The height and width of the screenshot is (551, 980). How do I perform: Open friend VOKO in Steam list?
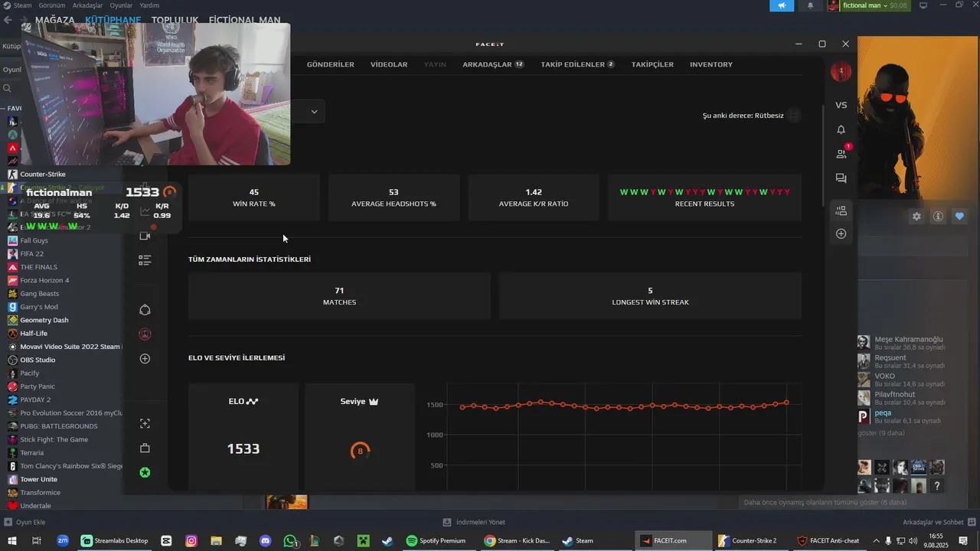(x=900, y=380)
